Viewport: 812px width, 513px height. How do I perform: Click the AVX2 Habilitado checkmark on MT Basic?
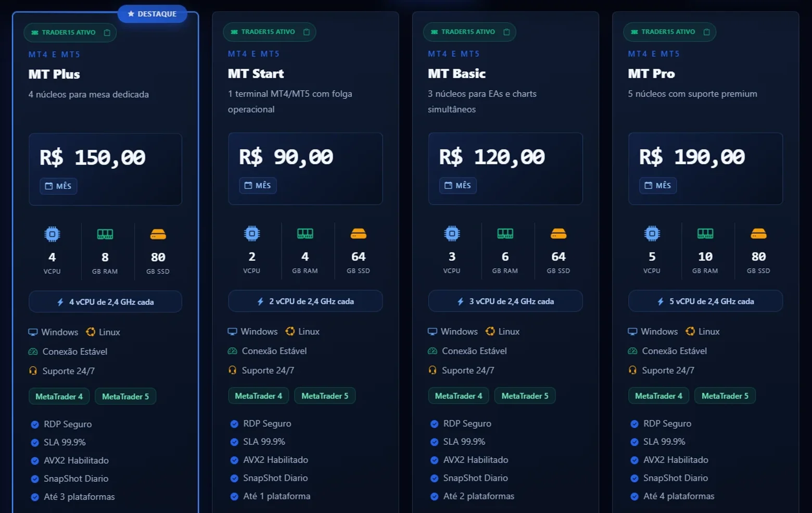pyautogui.click(x=434, y=460)
